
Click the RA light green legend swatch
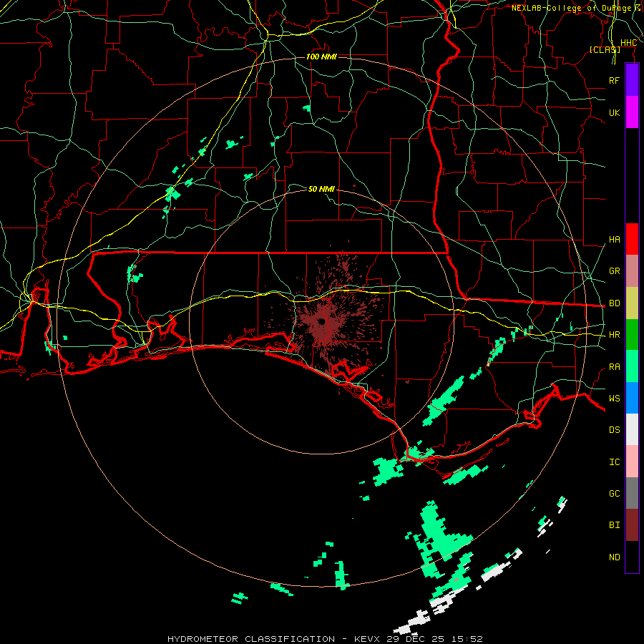click(x=632, y=366)
